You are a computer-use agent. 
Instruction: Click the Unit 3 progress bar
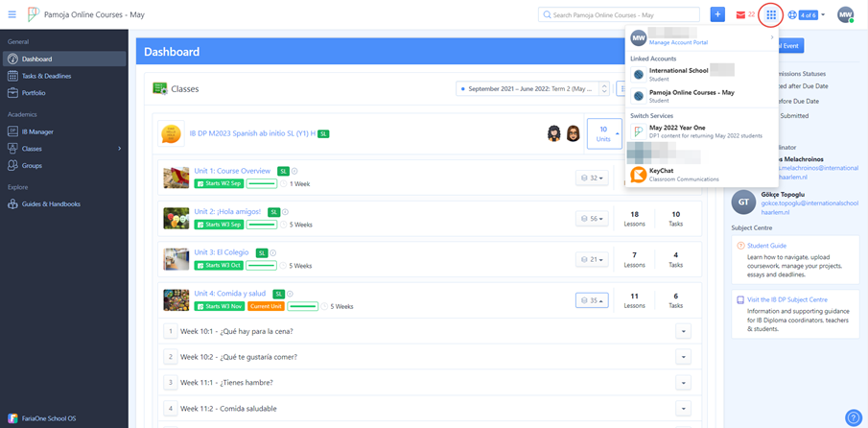262,265
